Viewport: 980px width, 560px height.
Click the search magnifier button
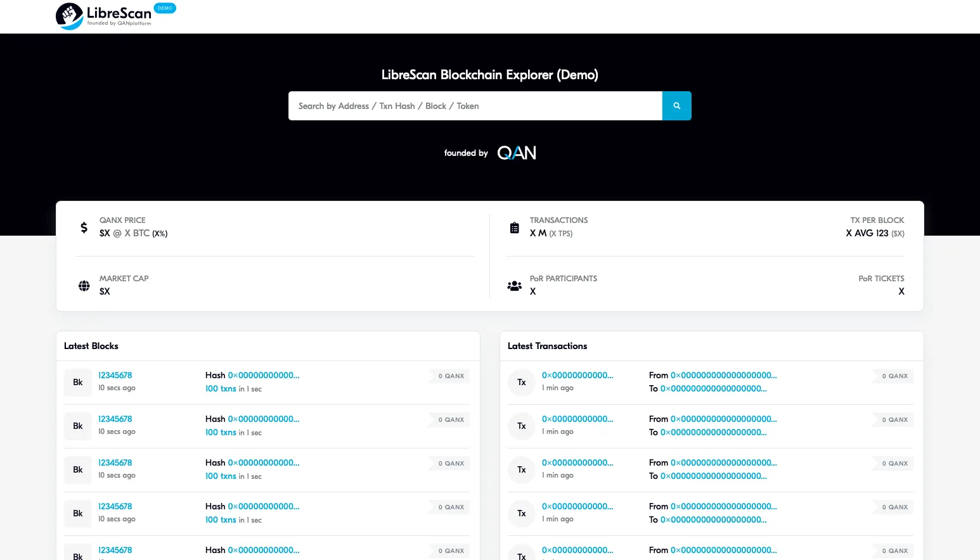click(x=676, y=106)
